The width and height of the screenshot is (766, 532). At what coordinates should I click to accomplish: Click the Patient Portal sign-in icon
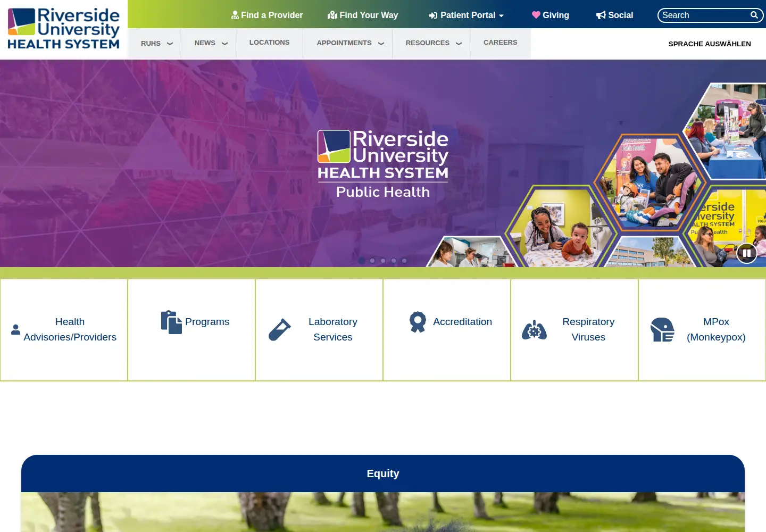coord(433,15)
